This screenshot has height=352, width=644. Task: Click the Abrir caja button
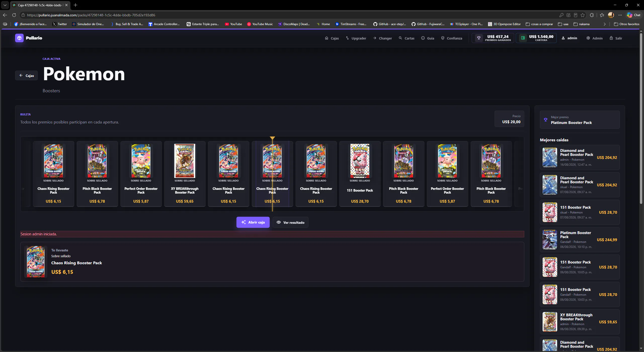click(253, 222)
